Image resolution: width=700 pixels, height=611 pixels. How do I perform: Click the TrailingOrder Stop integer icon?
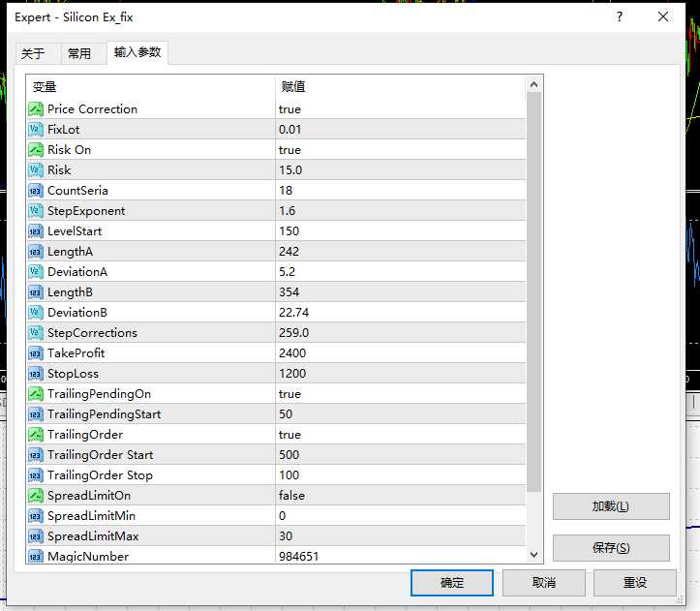[36, 475]
